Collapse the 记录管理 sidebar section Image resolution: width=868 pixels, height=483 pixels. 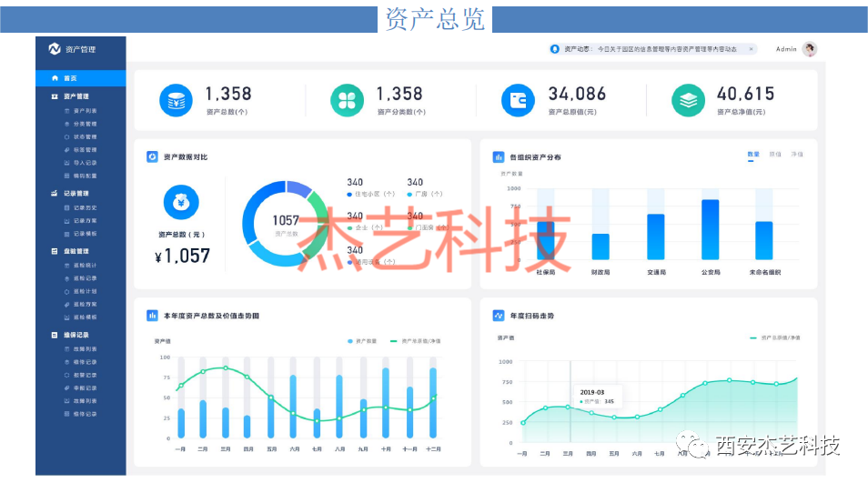tap(76, 193)
